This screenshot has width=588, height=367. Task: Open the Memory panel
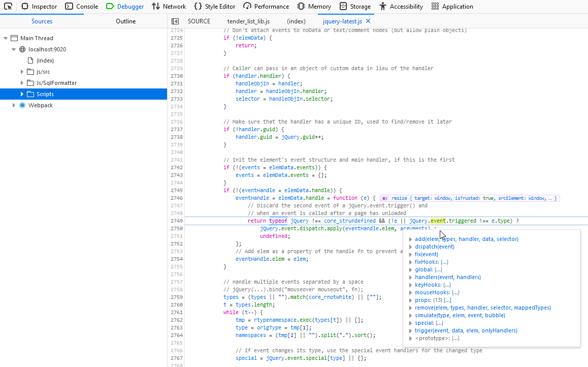tap(314, 7)
